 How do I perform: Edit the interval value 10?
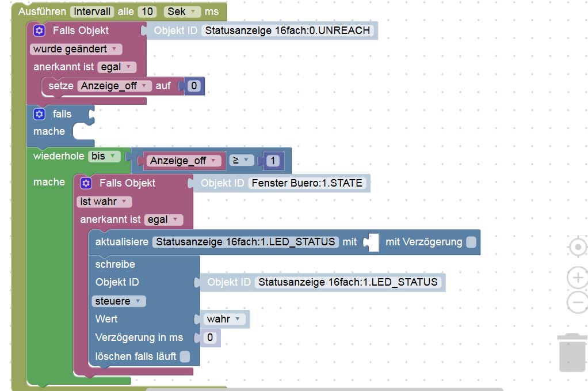[147, 12]
